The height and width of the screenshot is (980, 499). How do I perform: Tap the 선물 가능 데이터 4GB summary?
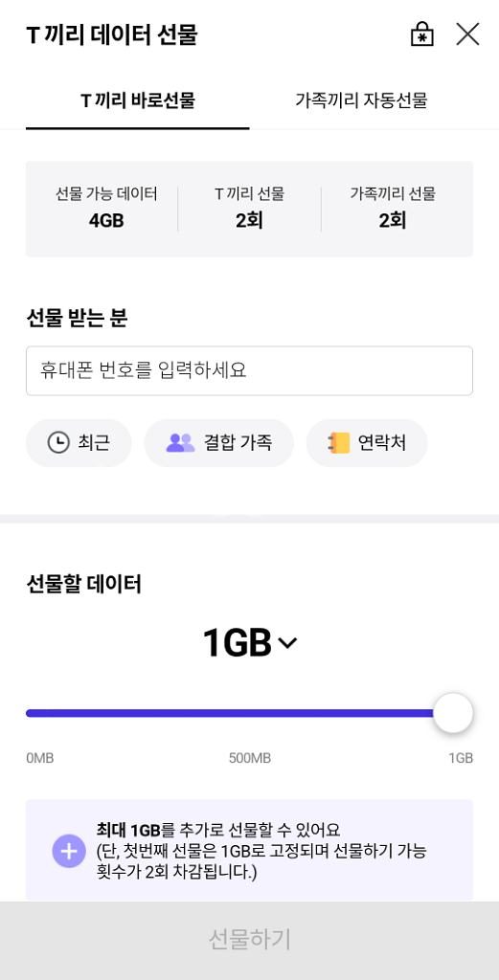(x=106, y=208)
